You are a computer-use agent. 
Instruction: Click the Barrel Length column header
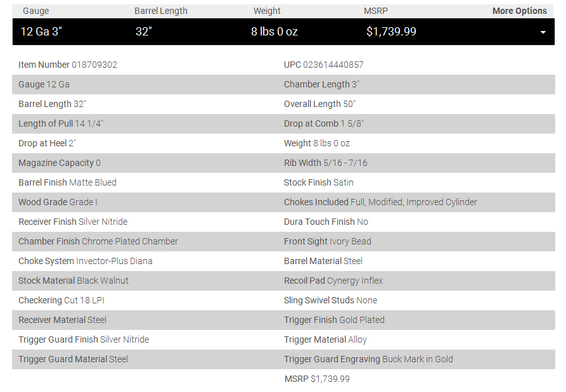point(161,11)
